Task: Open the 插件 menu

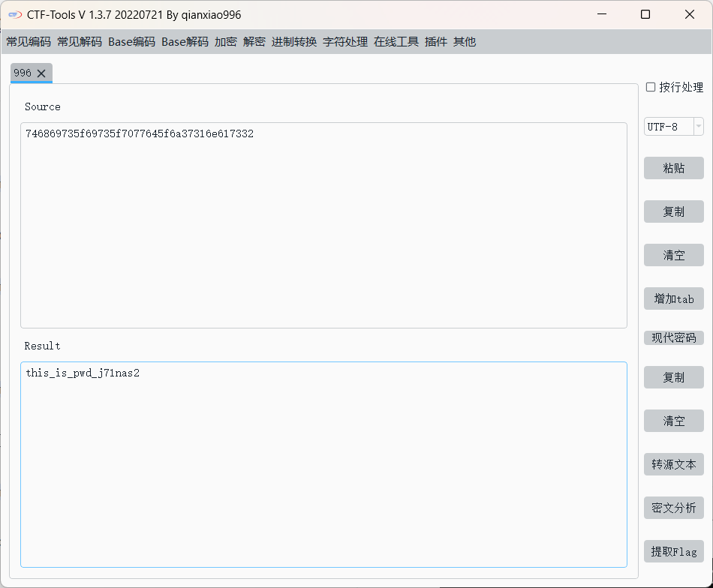Action: (x=436, y=42)
